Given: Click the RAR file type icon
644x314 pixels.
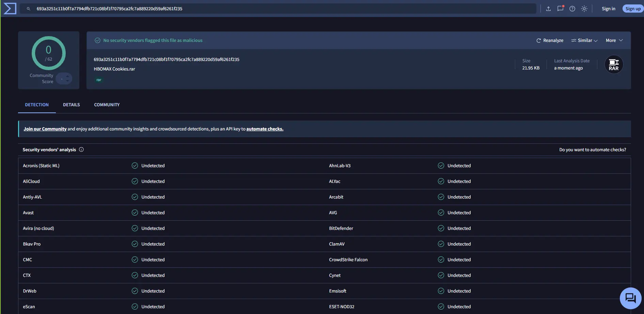Looking at the screenshot, I should 614,64.
